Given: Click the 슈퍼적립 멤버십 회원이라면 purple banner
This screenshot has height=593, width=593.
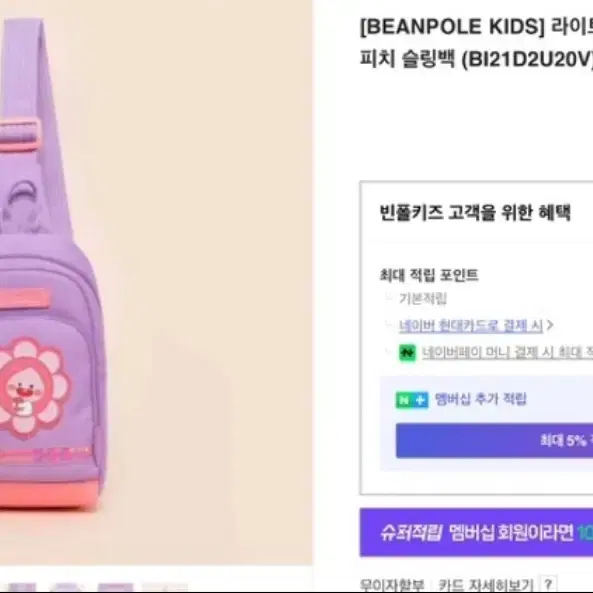Looking at the screenshot, I should coord(477,532).
